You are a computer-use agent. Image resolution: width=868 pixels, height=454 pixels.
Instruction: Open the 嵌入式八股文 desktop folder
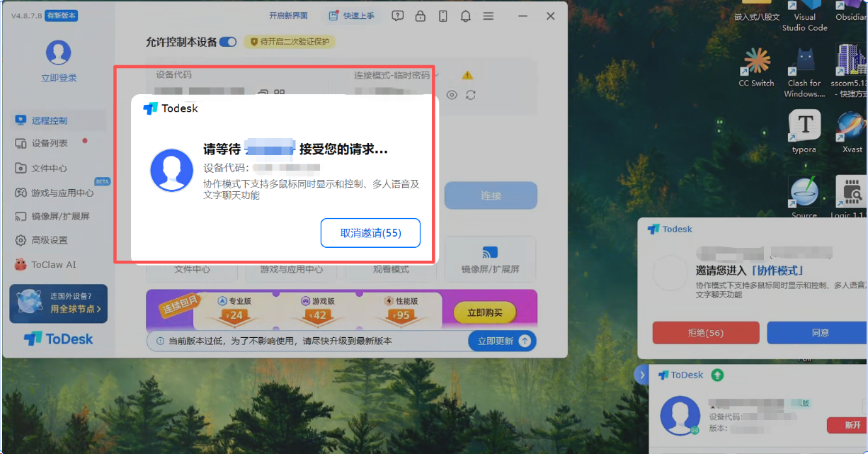(756, 11)
